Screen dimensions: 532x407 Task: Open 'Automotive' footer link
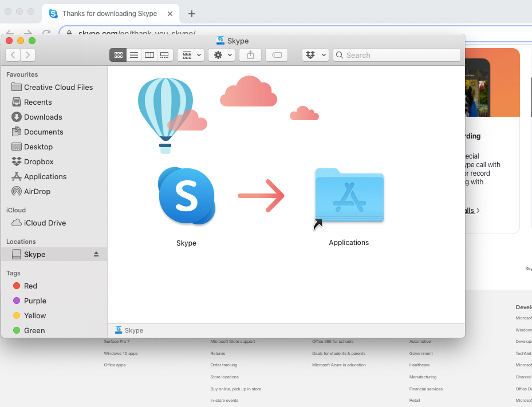pos(420,342)
